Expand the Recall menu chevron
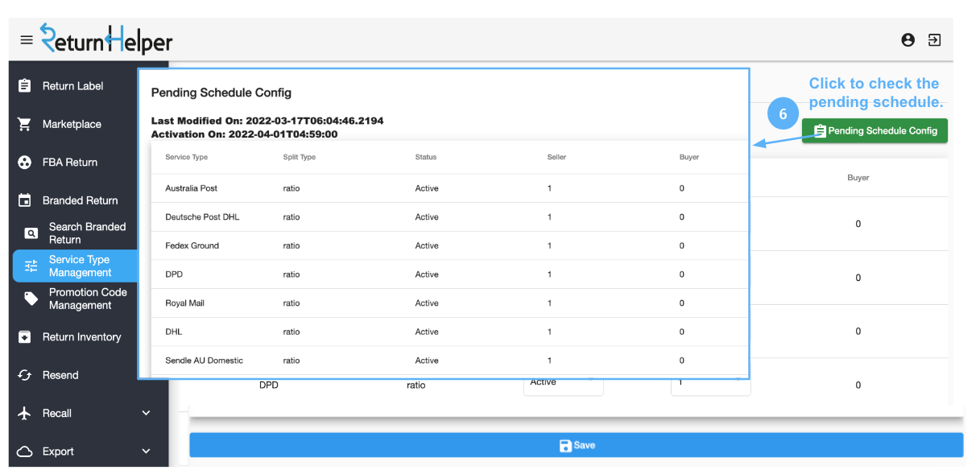 [146, 413]
